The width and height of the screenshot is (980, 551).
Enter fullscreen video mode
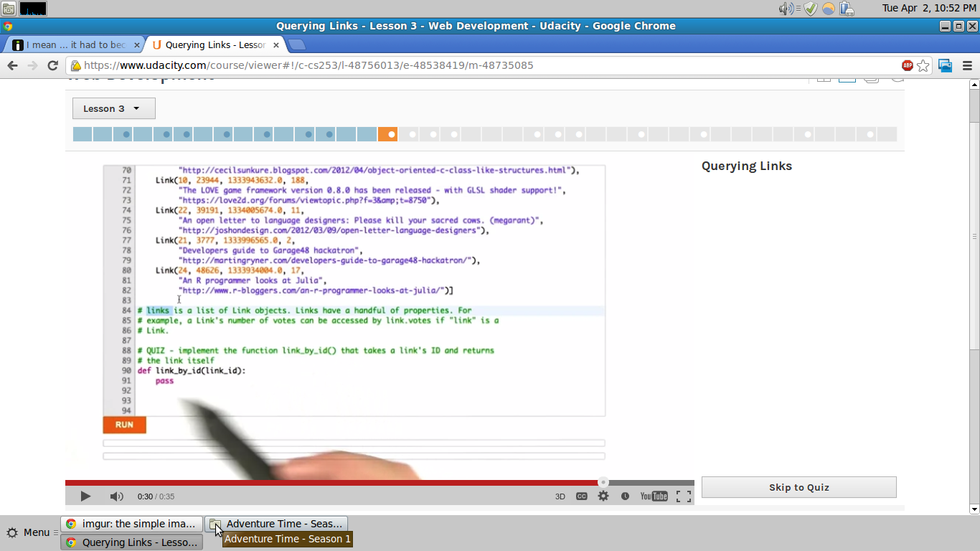[x=684, y=496]
